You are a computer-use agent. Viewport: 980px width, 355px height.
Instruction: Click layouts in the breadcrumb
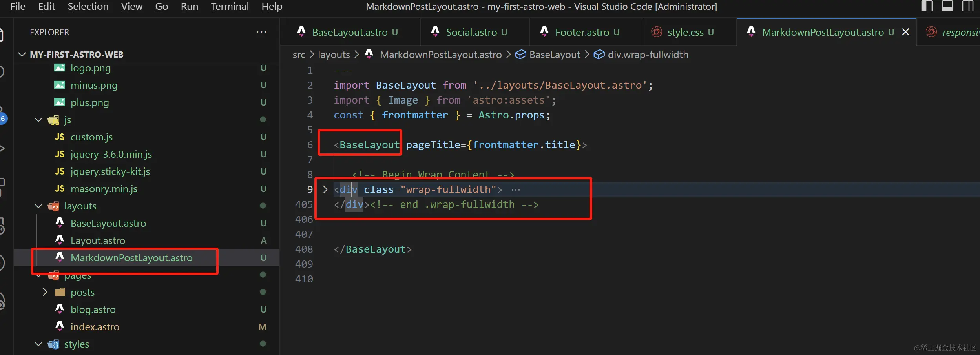(334, 55)
